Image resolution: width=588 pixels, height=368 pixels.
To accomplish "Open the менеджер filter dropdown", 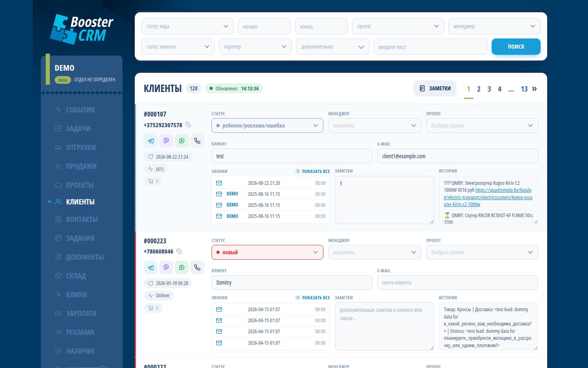I will tap(494, 26).
